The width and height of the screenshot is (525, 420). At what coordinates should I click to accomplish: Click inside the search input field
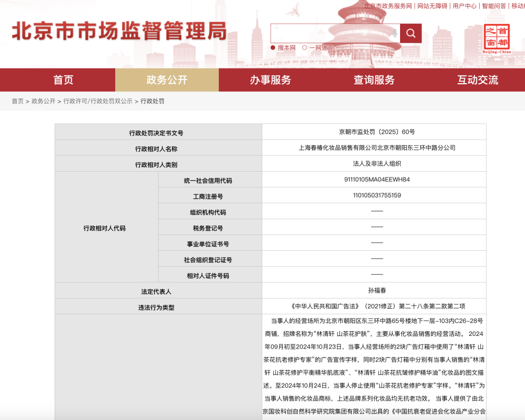[x=331, y=33]
